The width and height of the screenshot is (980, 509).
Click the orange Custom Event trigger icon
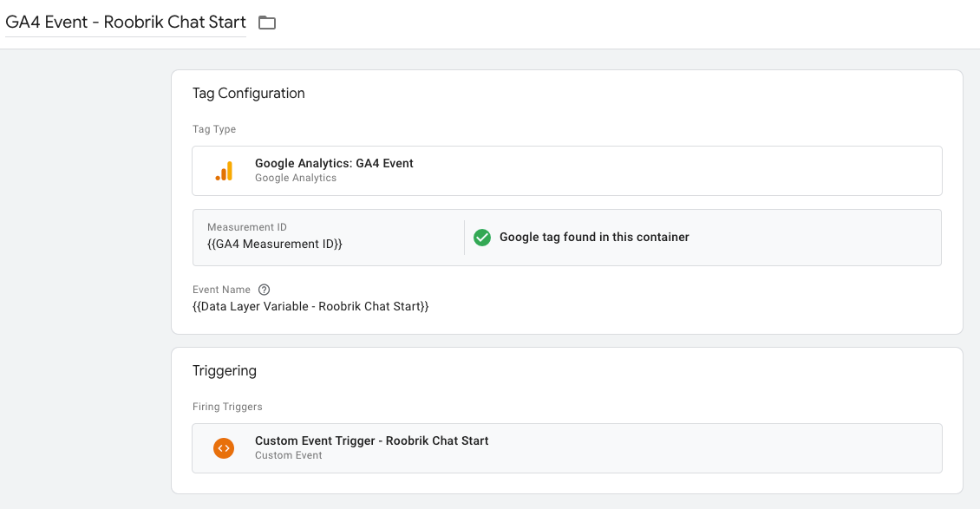point(224,448)
